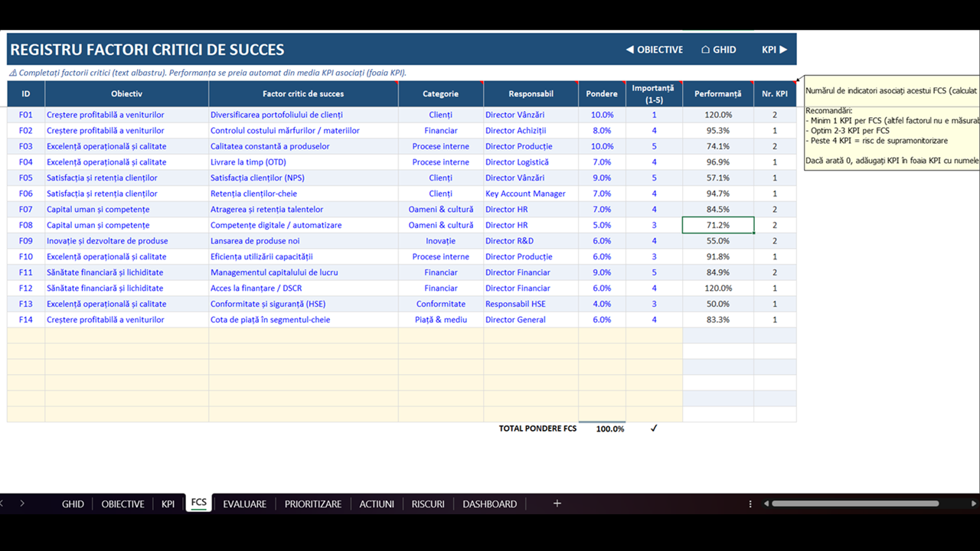
Task: Select the category cell Piață & mediu
Action: click(x=441, y=320)
